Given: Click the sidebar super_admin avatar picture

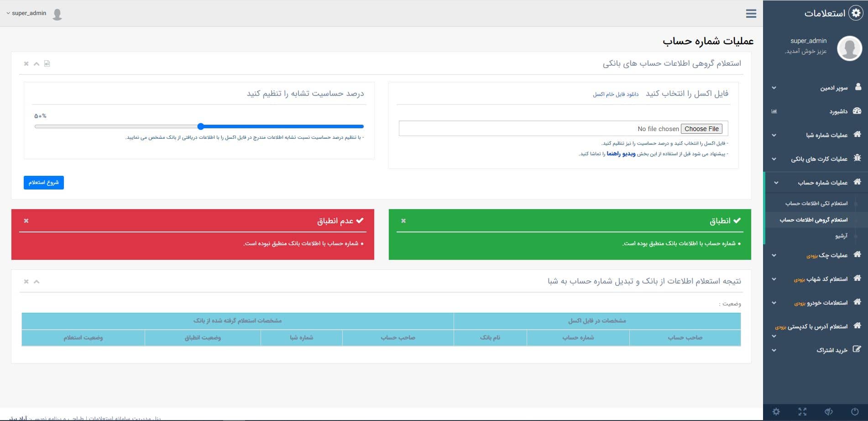Looking at the screenshot, I should (849, 47).
